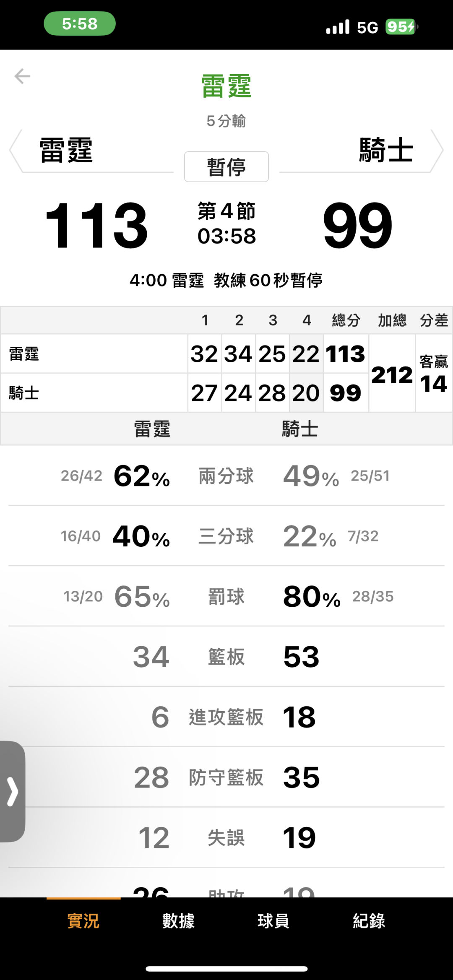Tap the green 5:58 time pill
Image resolution: width=453 pixels, height=980 pixels.
coord(80,24)
